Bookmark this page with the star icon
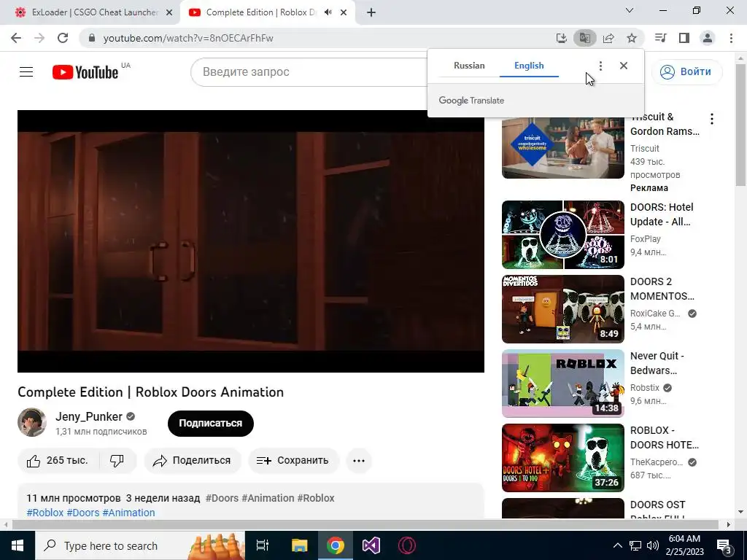The width and height of the screenshot is (747, 560). point(632,38)
